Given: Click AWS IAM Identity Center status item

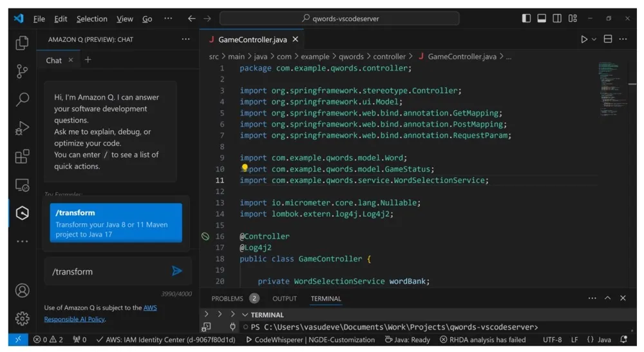Looking at the screenshot, I should (x=166, y=340).
